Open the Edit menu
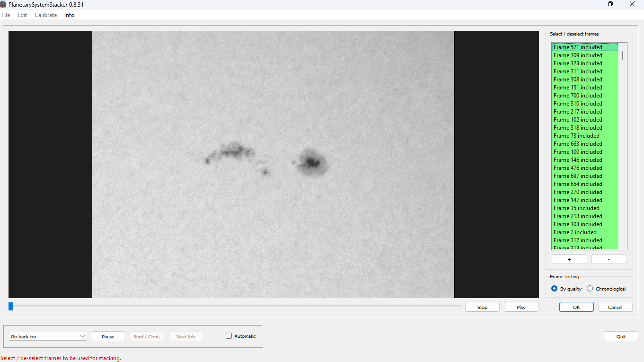The height and width of the screenshot is (362, 644). coord(22,15)
